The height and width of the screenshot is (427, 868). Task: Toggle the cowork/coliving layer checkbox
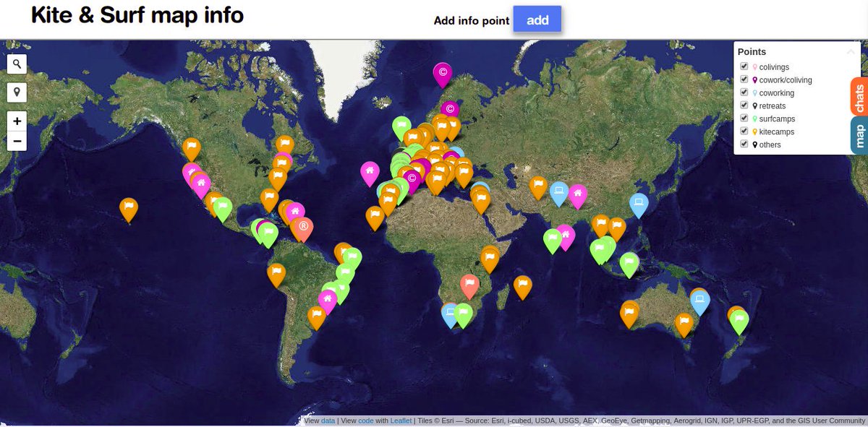(x=744, y=79)
